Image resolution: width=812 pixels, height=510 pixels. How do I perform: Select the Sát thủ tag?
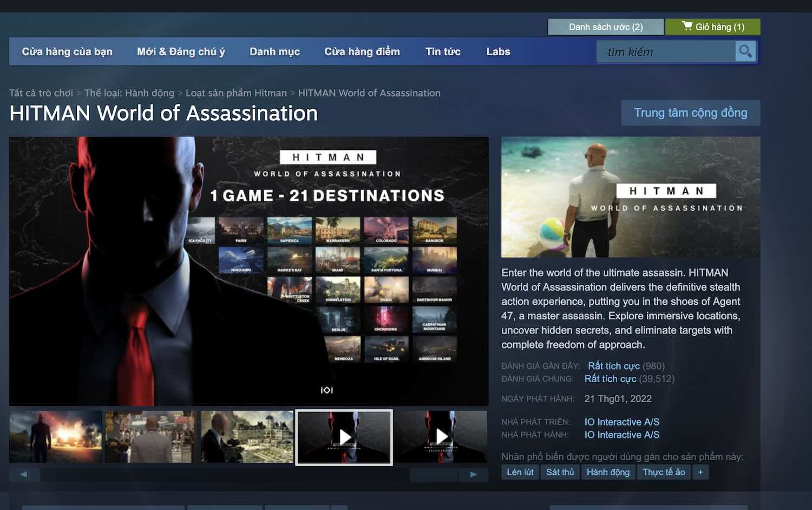point(560,472)
